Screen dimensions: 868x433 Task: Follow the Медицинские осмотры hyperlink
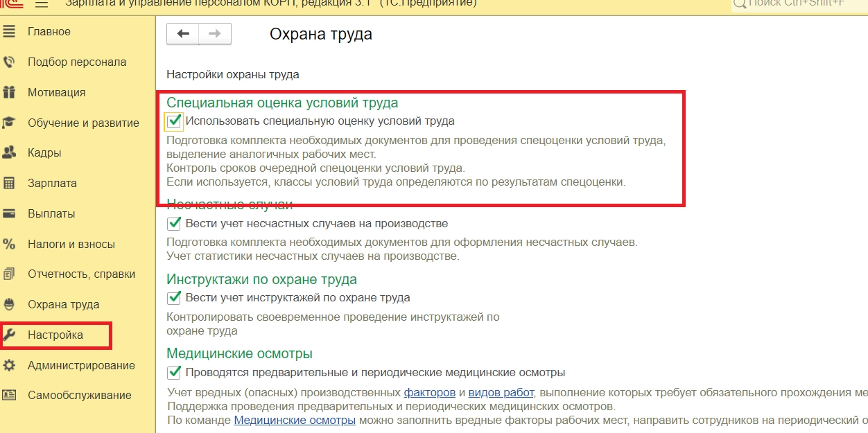pyautogui.click(x=295, y=421)
